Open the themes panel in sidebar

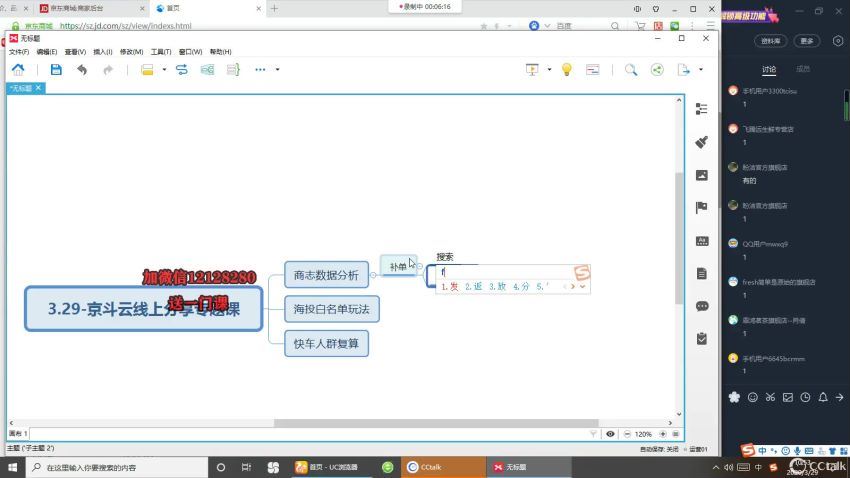[x=701, y=241]
